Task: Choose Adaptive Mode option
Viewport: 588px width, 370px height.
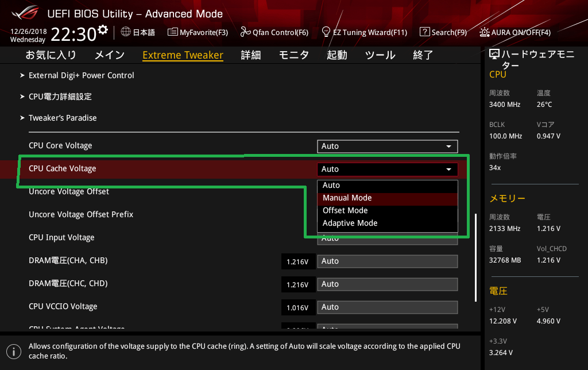Action: pyautogui.click(x=388, y=223)
